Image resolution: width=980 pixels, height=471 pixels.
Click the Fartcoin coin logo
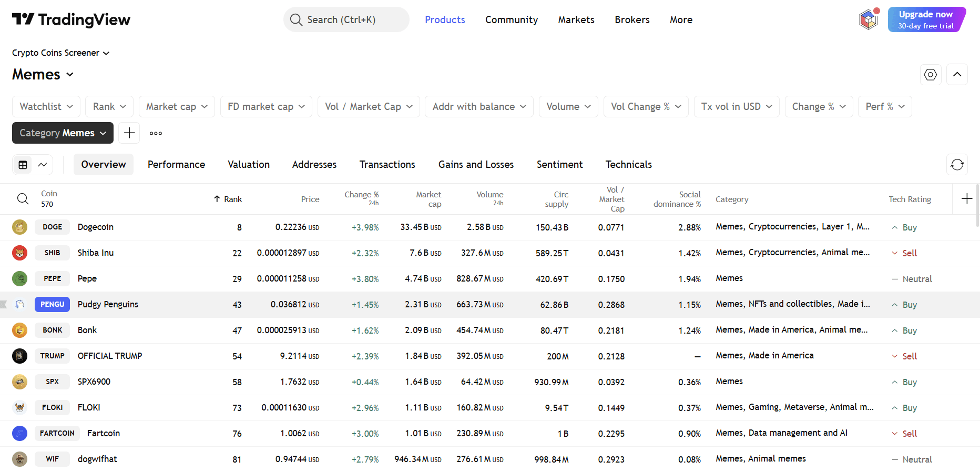click(19, 434)
